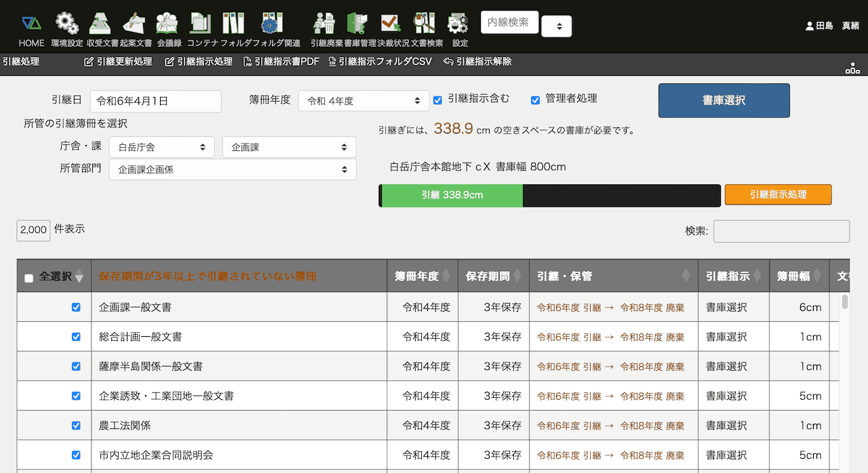Open the 企画課企画係 department dropdown

pyautogui.click(x=233, y=169)
